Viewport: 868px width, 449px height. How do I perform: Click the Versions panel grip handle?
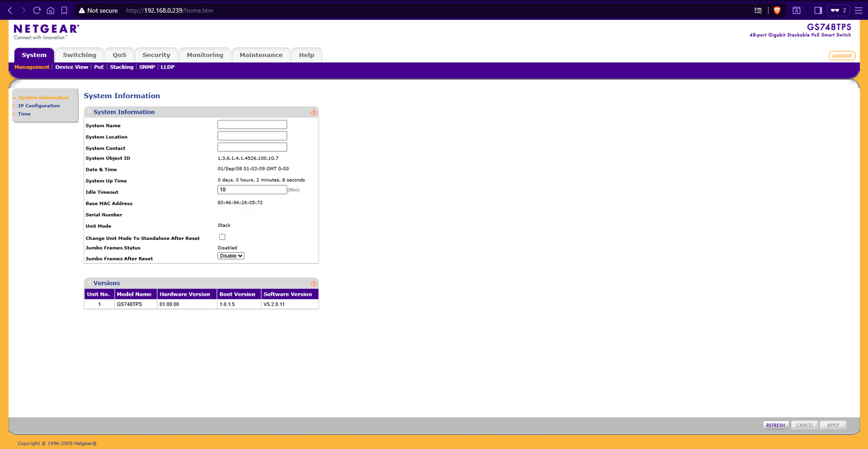(x=89, y=283)
